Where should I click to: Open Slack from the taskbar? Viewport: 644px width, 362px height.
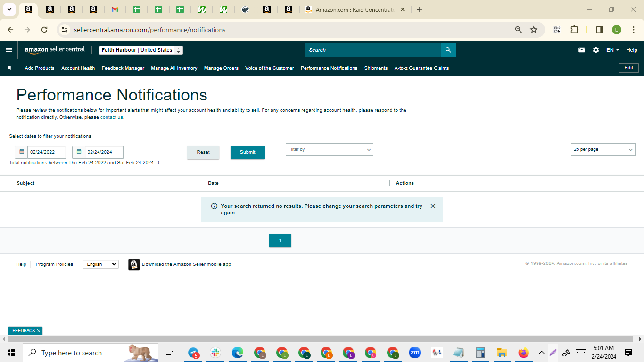click(215, 353)
